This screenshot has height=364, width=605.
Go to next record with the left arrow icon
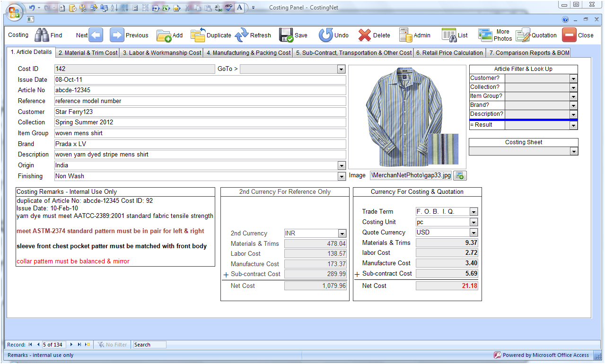tap(96, 35)
